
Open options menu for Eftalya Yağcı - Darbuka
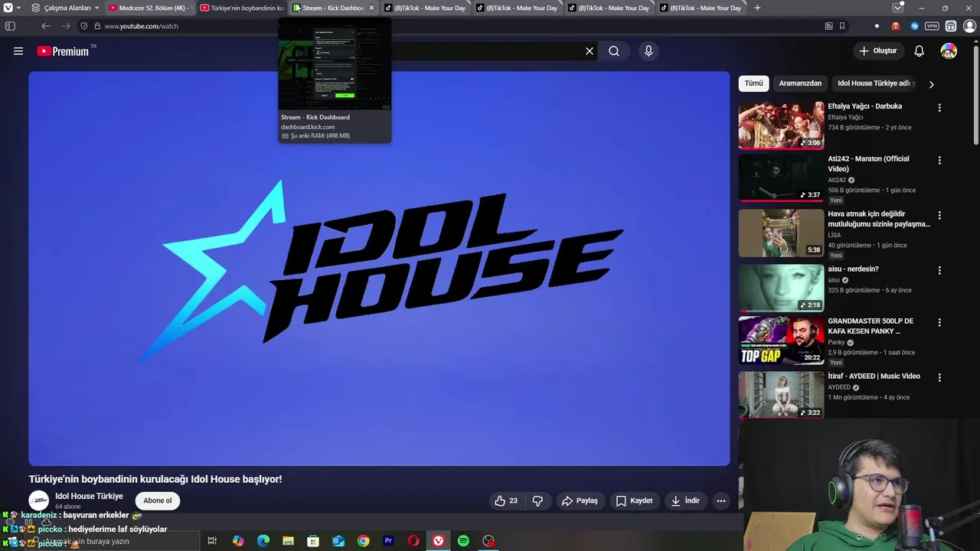939,108
